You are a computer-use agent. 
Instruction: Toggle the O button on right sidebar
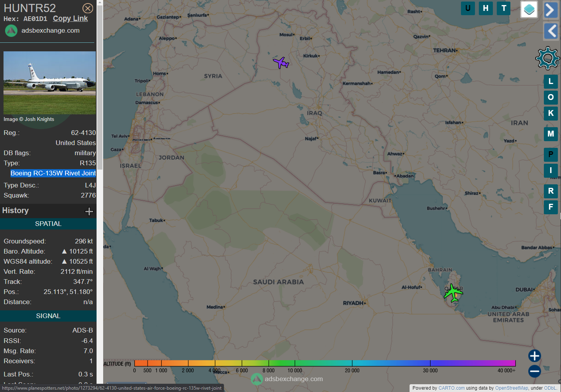[551, 97]
